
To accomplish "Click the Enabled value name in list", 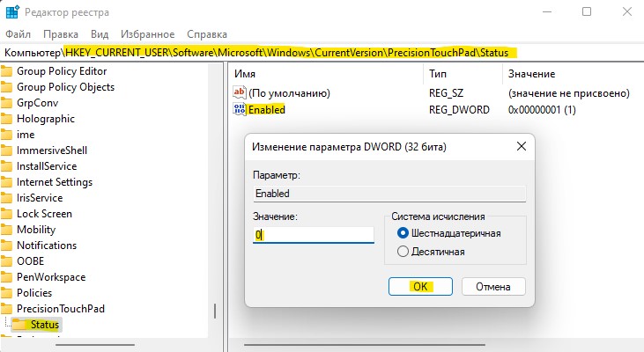I will (267, 109).
